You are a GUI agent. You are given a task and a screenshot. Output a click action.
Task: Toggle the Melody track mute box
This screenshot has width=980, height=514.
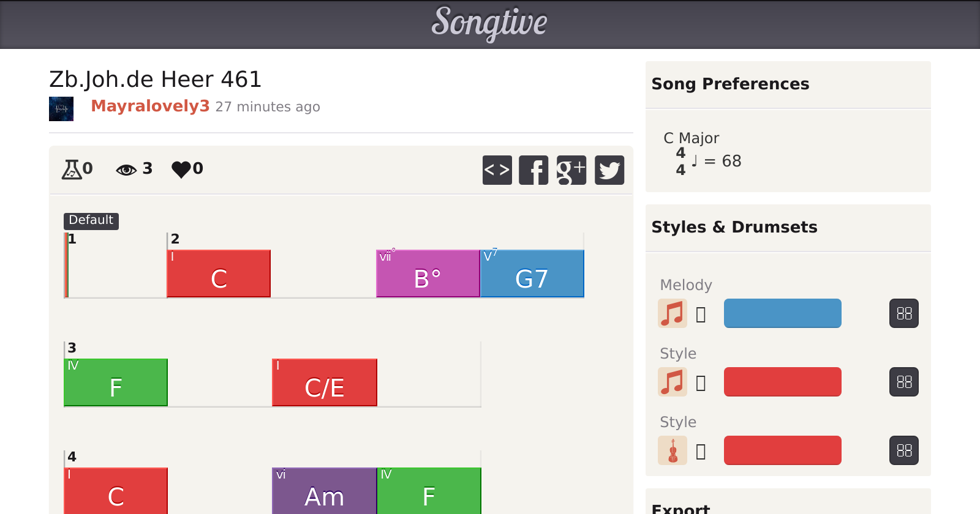[701, 315]
